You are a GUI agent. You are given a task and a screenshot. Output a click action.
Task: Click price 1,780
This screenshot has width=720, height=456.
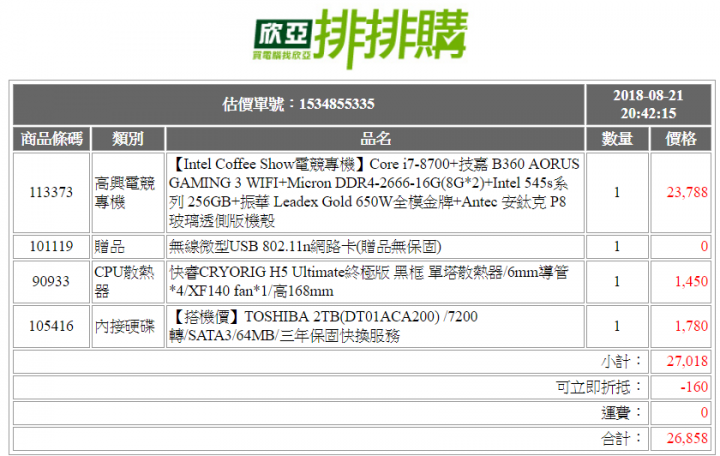692,326
